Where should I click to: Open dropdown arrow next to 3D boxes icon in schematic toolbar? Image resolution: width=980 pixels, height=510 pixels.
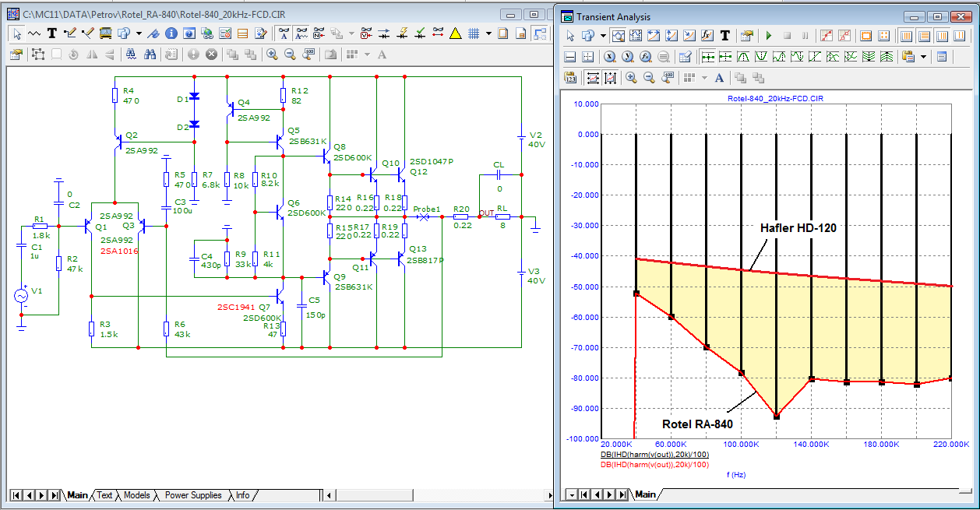coord(139,33)
